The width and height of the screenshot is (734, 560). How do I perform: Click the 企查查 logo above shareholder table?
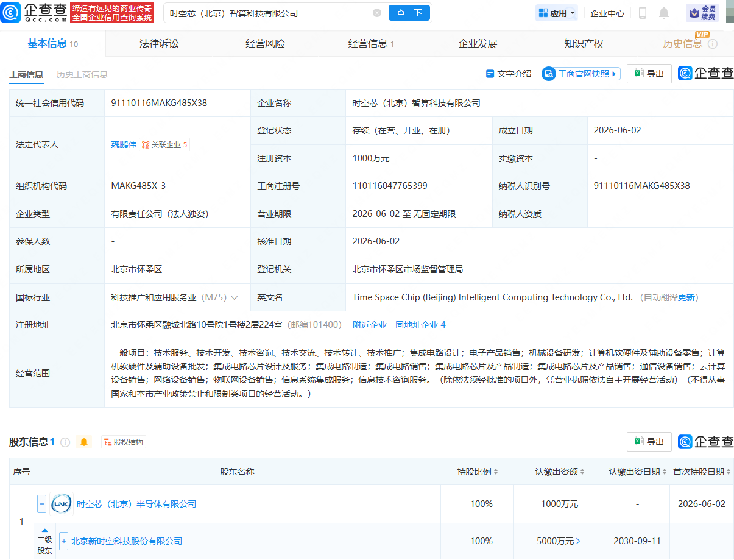pos(706,442)
